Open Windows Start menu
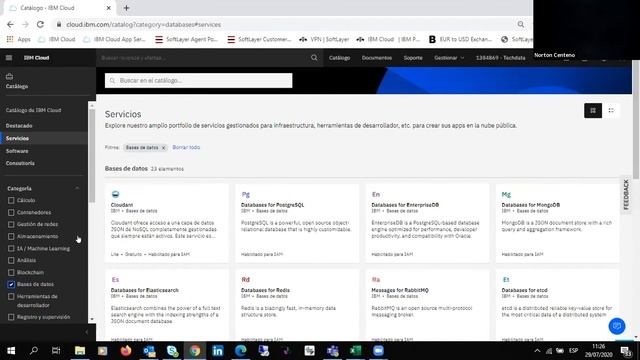 (11, 351)
